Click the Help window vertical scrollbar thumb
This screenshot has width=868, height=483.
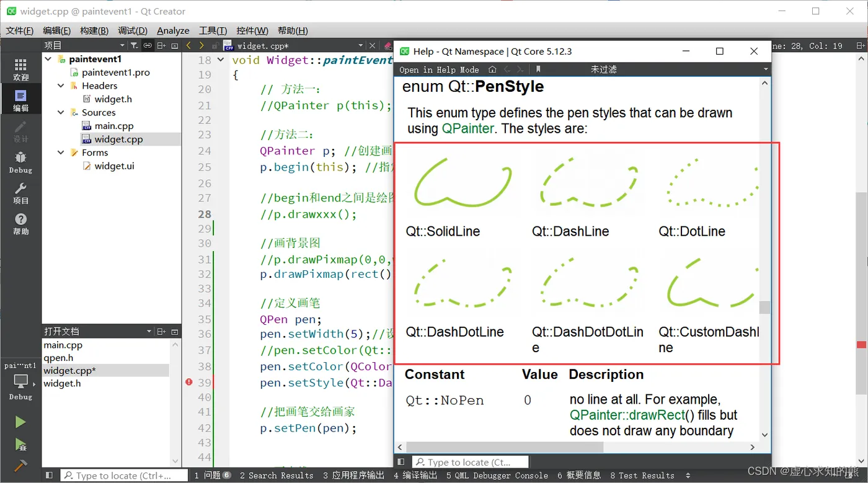click(x=764, y=308)
